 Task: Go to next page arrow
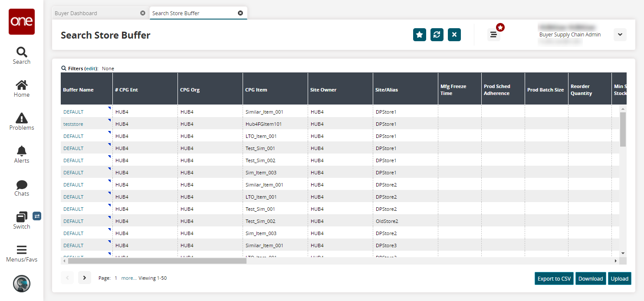[85, 278]
